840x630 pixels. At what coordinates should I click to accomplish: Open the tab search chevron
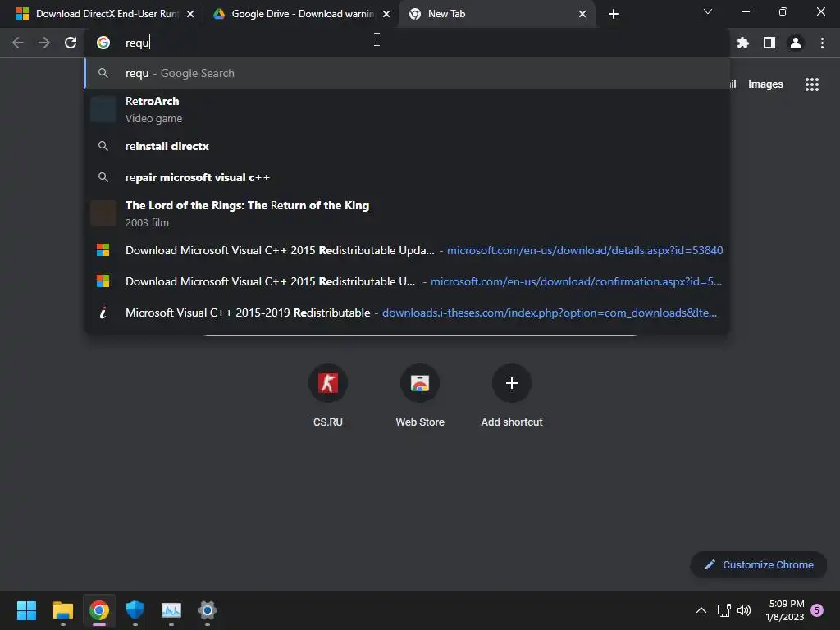point(708,11)
